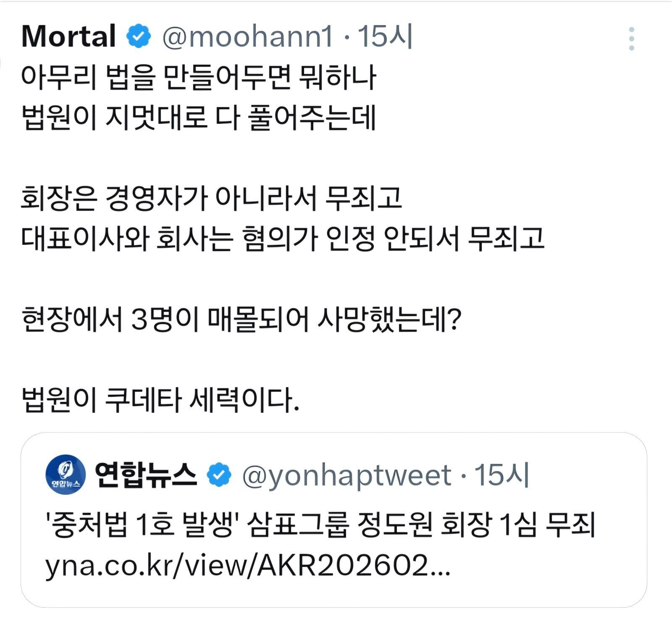
Task: Click the line starting '대표이사와 회사는'
Action: click(282, 239)
